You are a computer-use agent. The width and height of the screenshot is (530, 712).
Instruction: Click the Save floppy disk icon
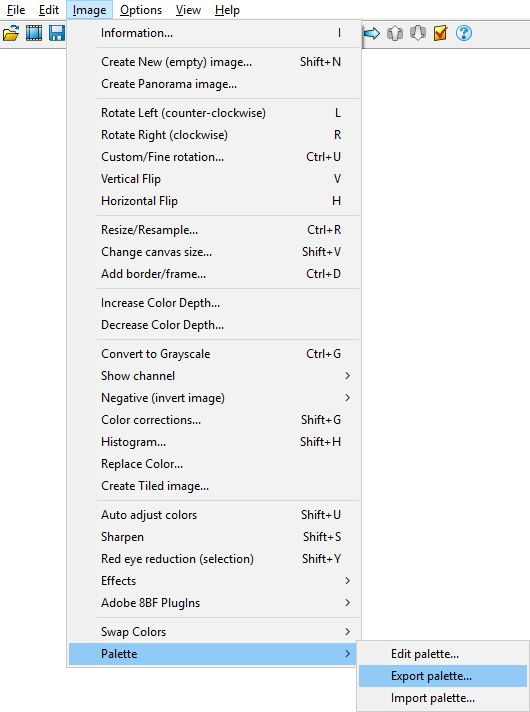pos(57,33)
